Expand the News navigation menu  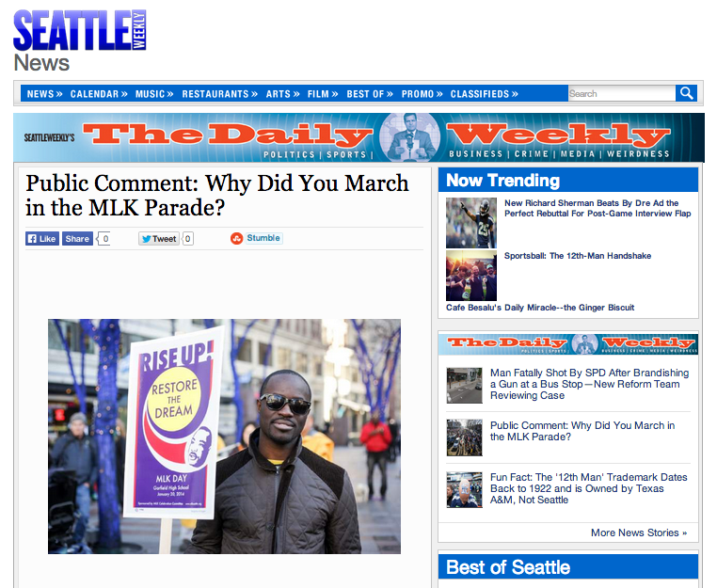tap(44, 94)
